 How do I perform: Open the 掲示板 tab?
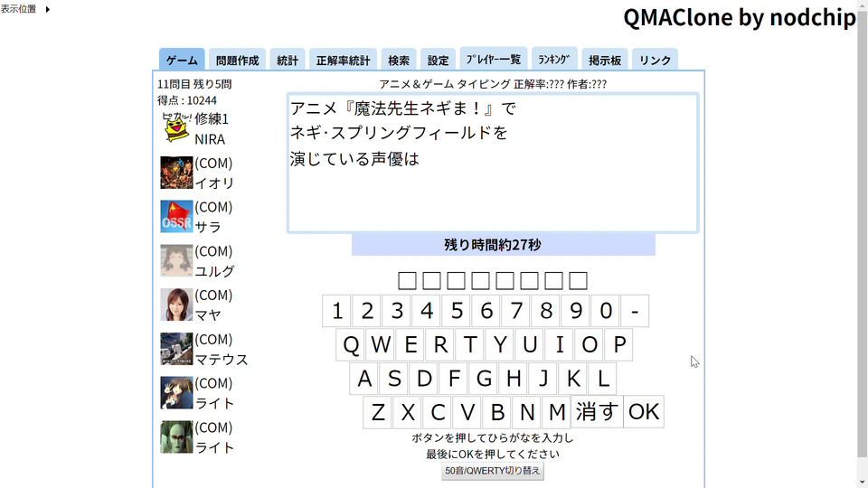[x=605, y=60]
